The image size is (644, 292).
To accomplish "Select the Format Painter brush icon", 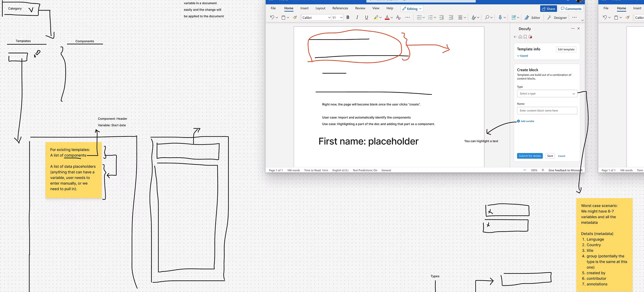I will click(x=295, y=17).
